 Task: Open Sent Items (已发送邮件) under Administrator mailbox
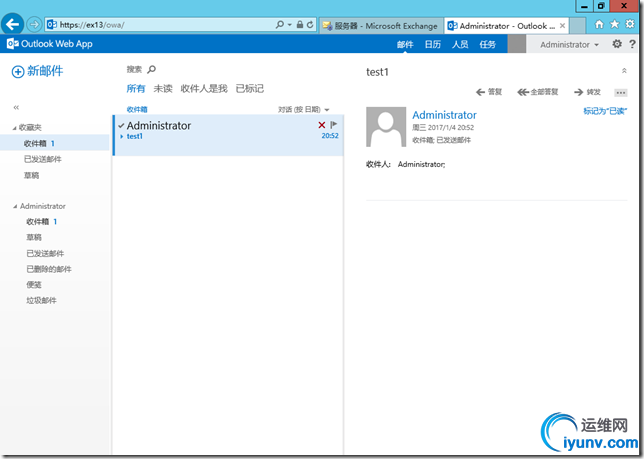(45, 253)
